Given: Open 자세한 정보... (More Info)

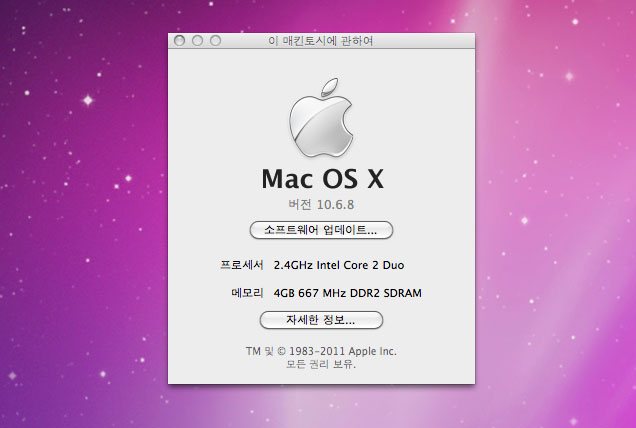Looking at the screenshot, I should point(321,320).
